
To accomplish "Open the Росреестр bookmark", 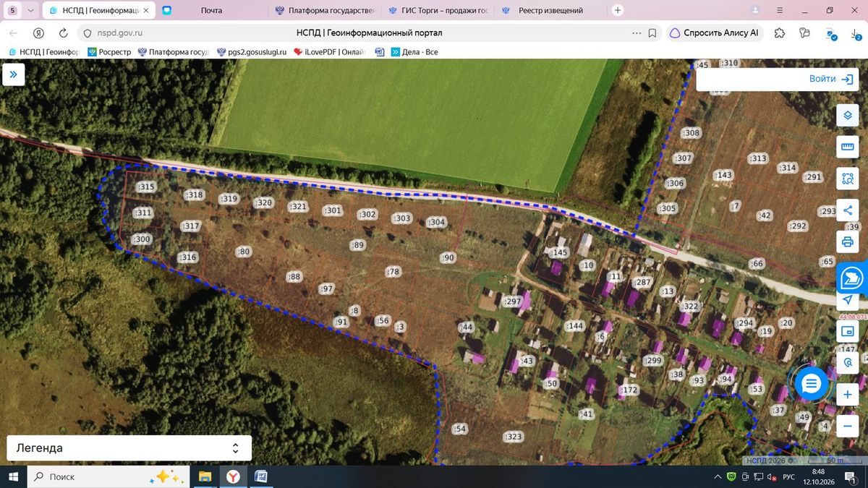I will pos(109,52).
